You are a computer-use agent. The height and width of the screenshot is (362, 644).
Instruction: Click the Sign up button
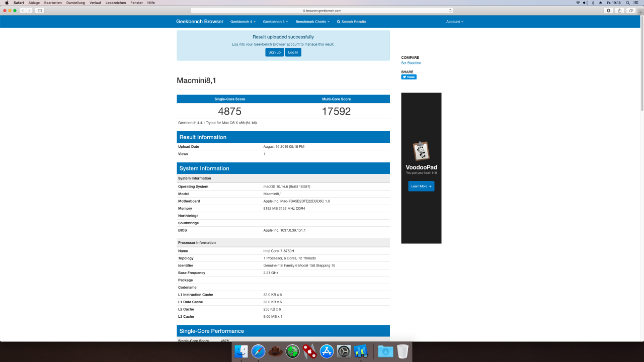tap(274, 52)
